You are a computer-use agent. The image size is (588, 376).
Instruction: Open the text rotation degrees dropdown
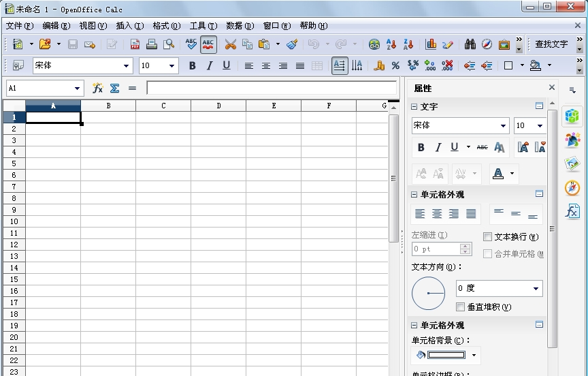536,289
